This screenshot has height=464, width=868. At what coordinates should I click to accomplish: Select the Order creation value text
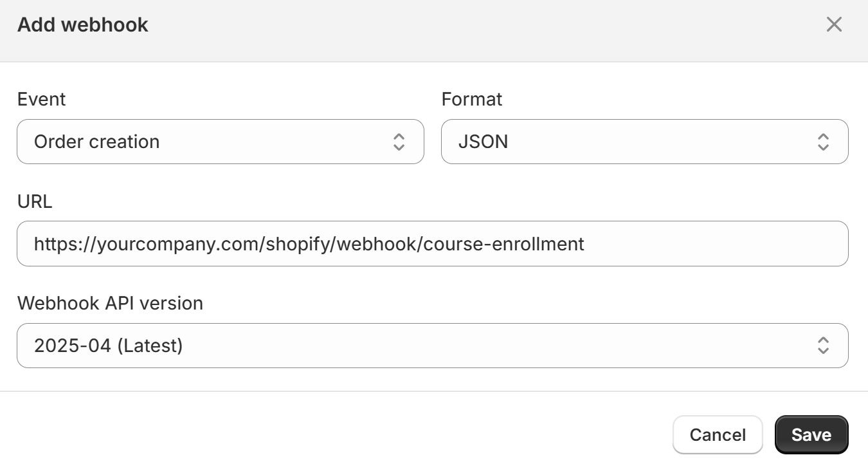(x=96, y=142)
